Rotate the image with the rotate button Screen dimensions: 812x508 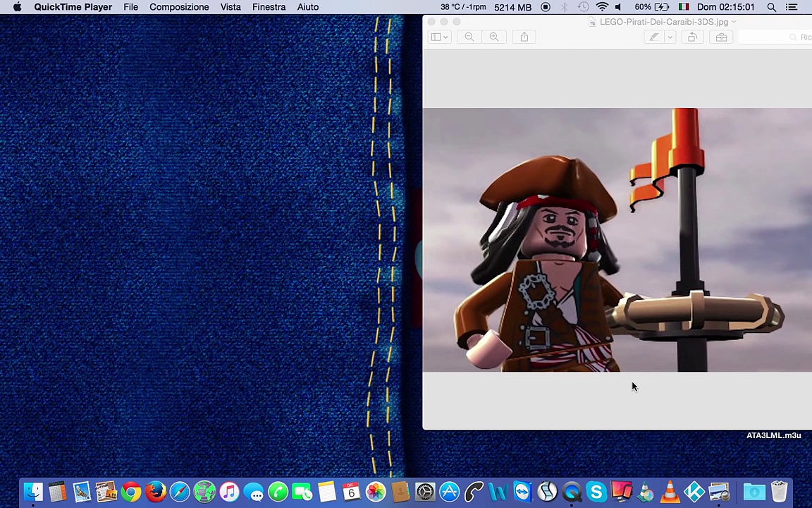coord(692,37)
